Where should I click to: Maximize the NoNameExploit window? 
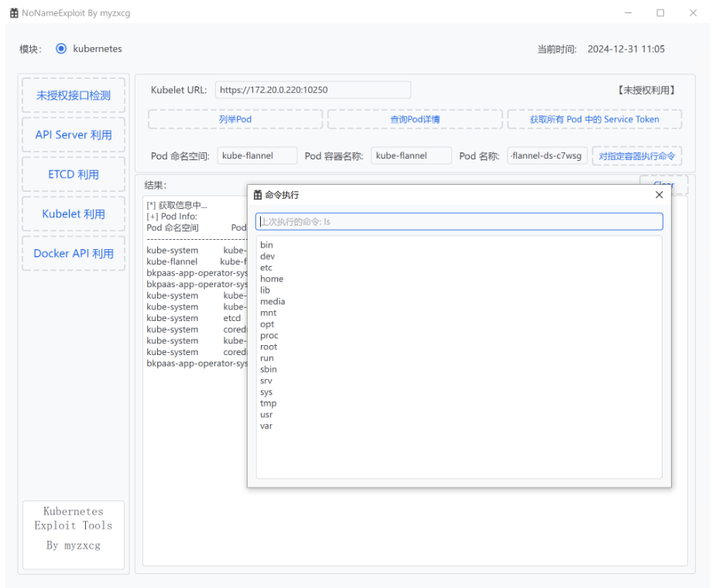660,13
